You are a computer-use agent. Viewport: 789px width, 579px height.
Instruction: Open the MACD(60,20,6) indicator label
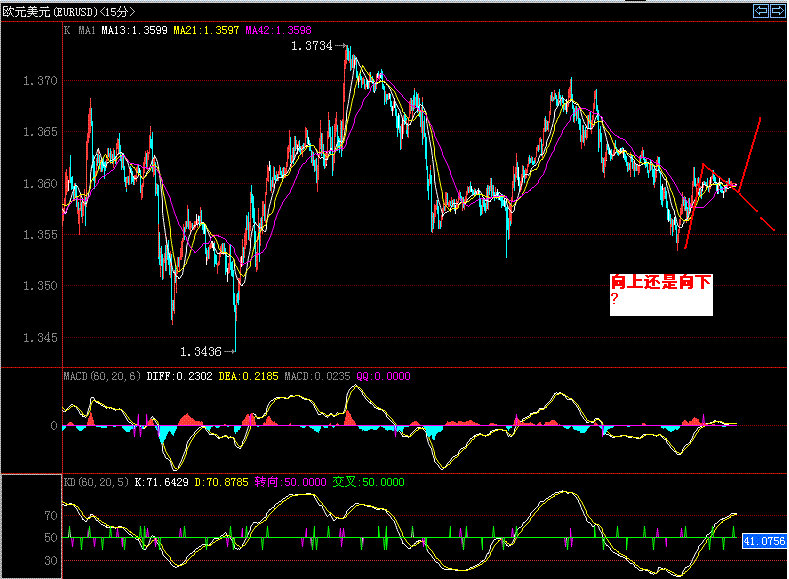102,376
